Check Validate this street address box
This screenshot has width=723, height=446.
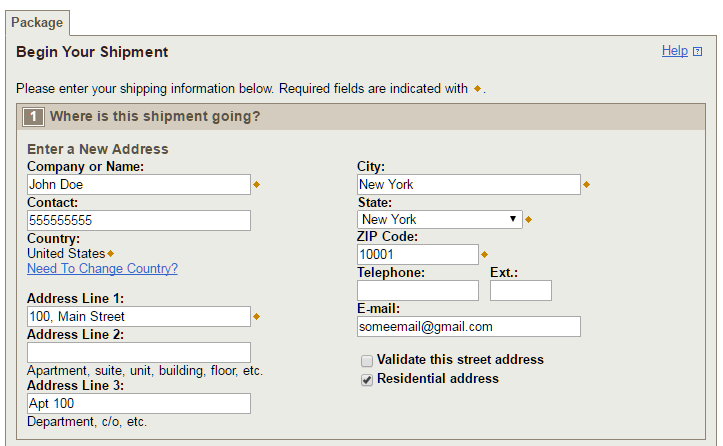367,360
